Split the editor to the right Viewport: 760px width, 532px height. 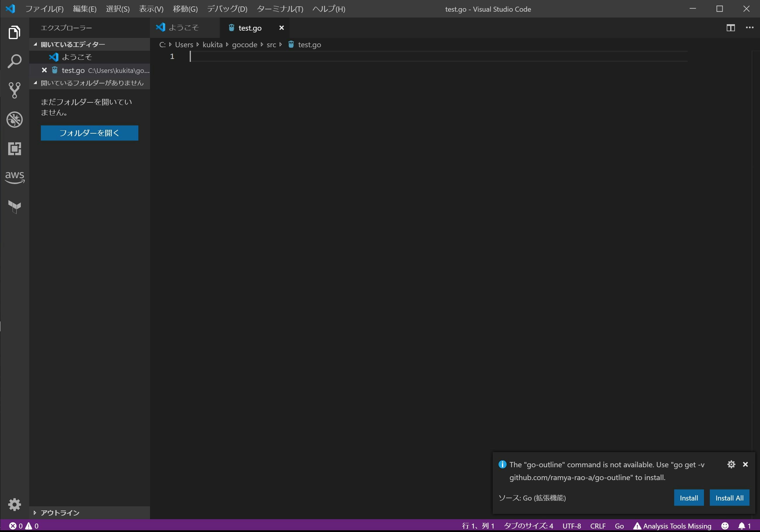[x=731, y=28]
